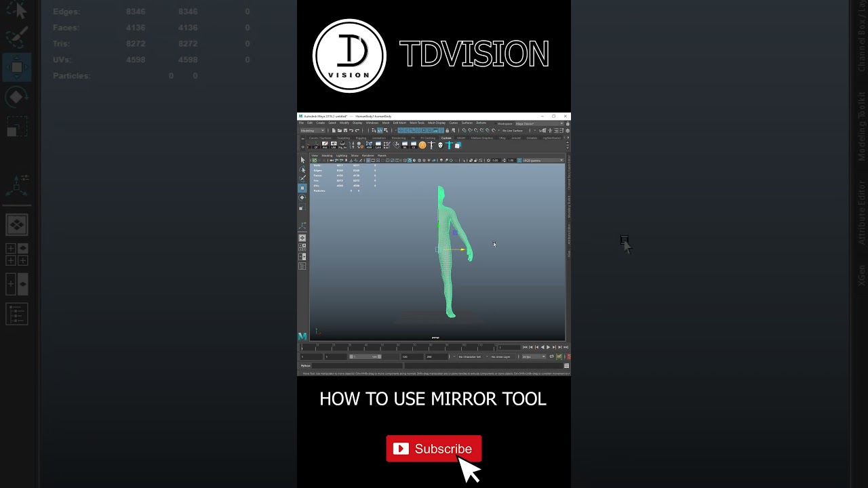Open the Mesh Tools menu
868x488 pixels.
pos(417,123)
